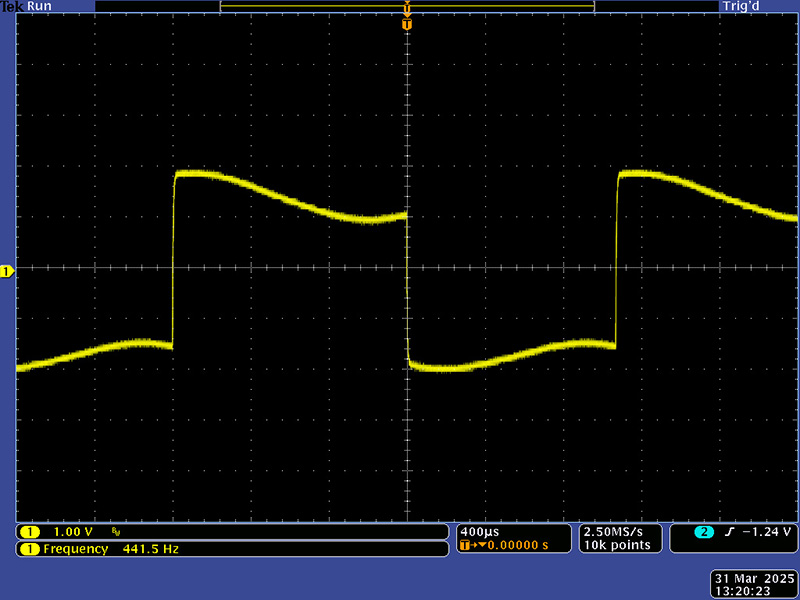Open the 400µs horizontal timebase readout
Viewport: 800px width, 600px height.
click(x=478, y=531)
